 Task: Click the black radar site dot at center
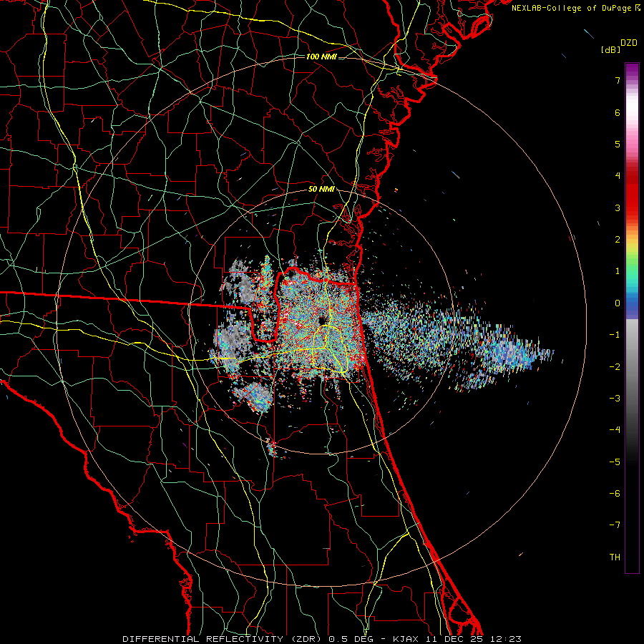pos(321,321)
